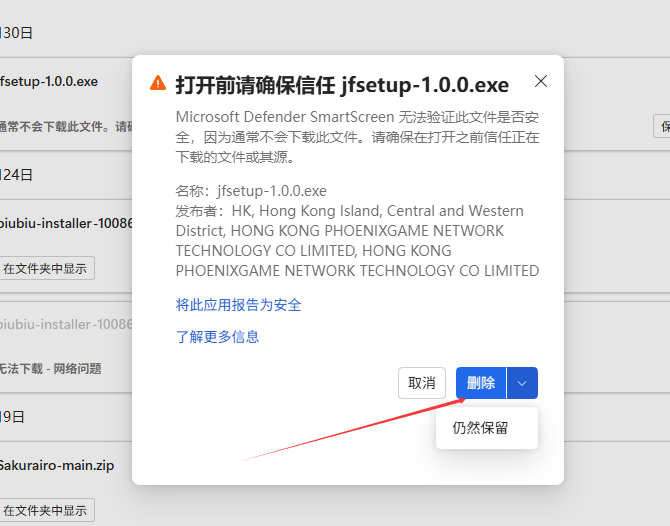Click the fsetup-1.0.0.exe entry in the background list
Viewport: 670px width, 526px height.
point(49,81)
